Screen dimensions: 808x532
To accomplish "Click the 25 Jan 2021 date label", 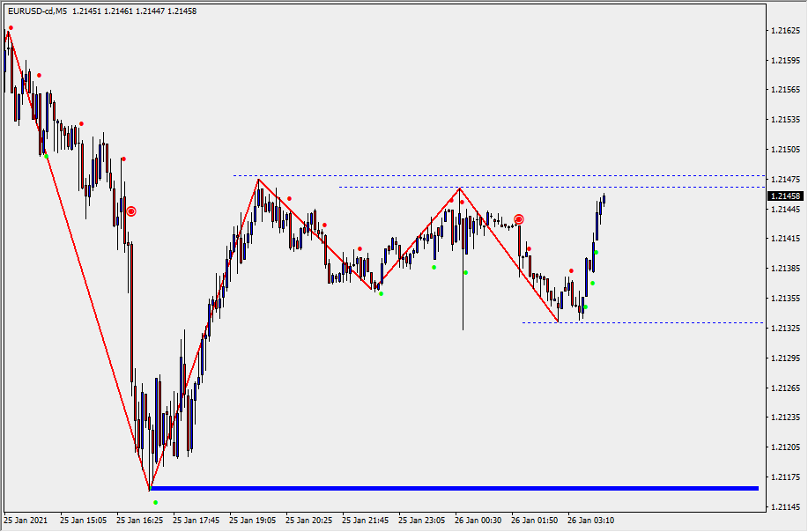I will click(26, 521).
